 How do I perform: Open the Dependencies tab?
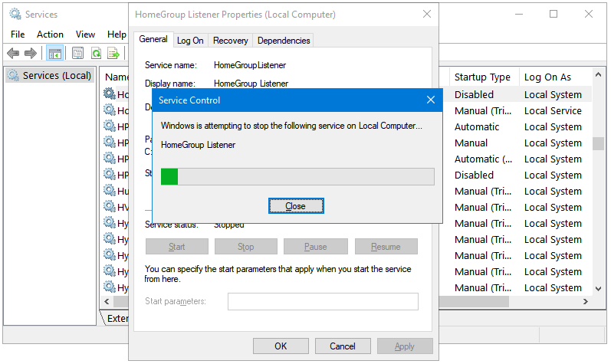(284, 41)
